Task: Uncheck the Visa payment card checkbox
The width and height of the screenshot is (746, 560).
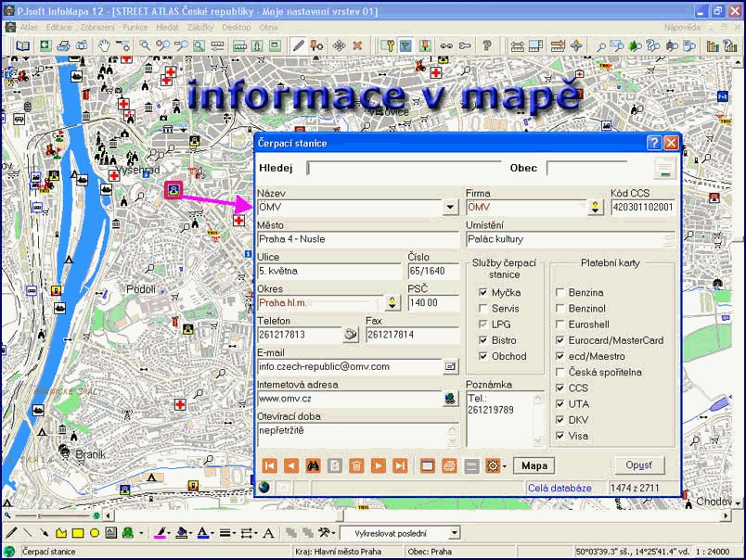Action: coord(560,436)
